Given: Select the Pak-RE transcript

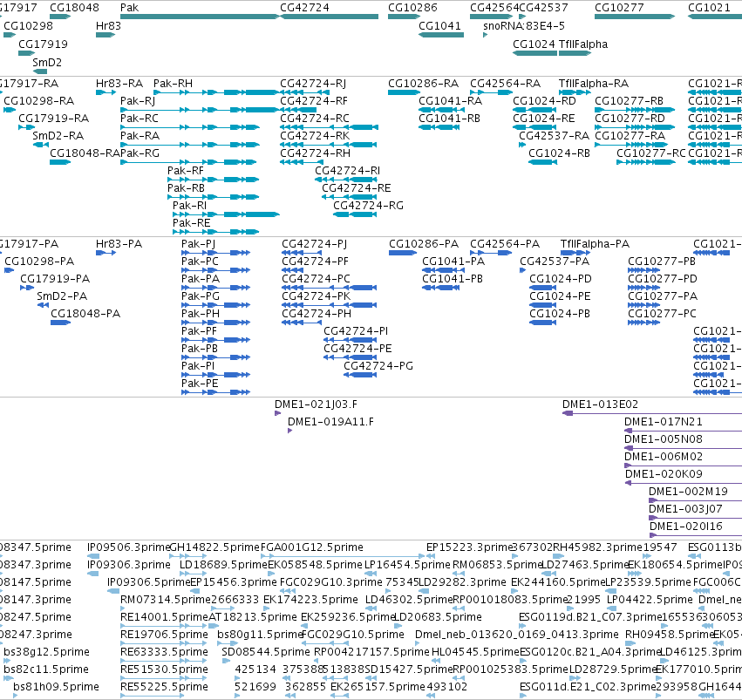Looking at the screenshot, I should [x=216, y=232].
